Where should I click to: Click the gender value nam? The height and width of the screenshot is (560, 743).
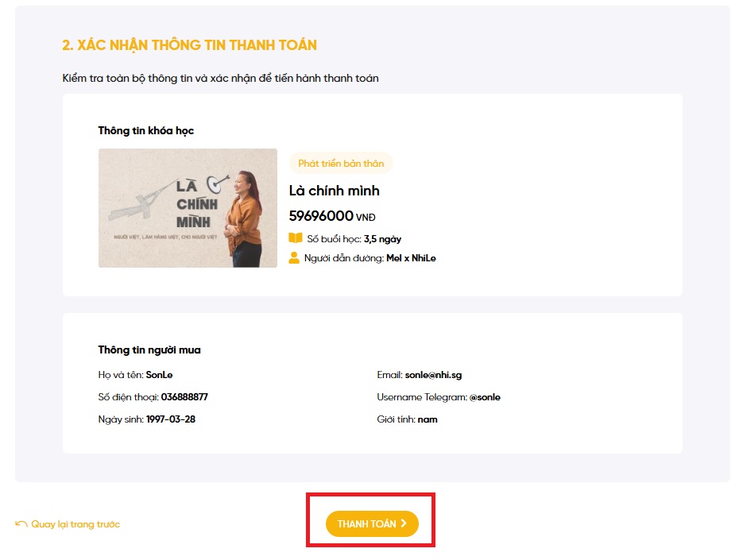pos(428,419)
